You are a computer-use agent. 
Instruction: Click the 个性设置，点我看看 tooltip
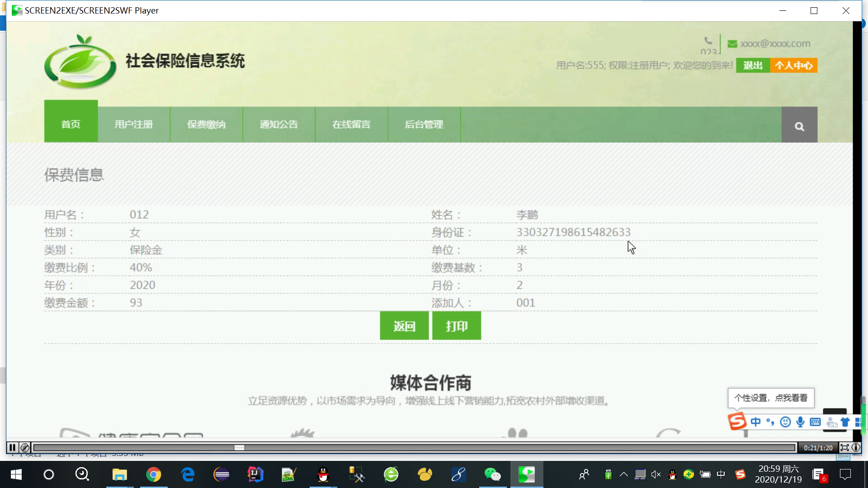[x=771, y=398]
